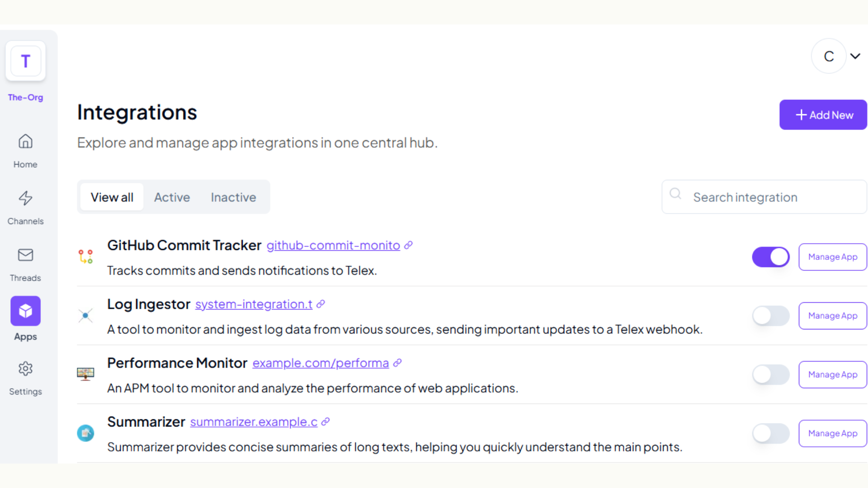Click the Channels lightning bolt icon
The height and width of the screenshot is (488, 868).
coord(26,198)
